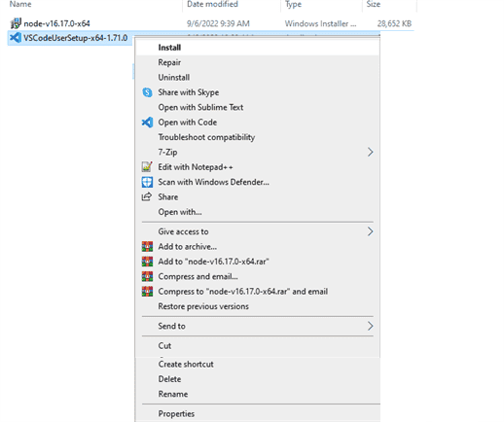504x422 pixels.
Task: Expand the Send to submenu arrow
Action: (370, 326)
